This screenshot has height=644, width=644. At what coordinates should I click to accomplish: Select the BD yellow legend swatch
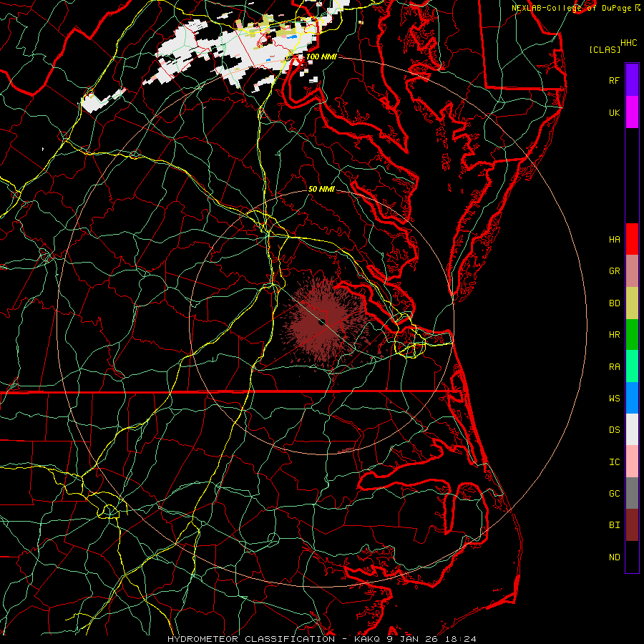[632, 303]
